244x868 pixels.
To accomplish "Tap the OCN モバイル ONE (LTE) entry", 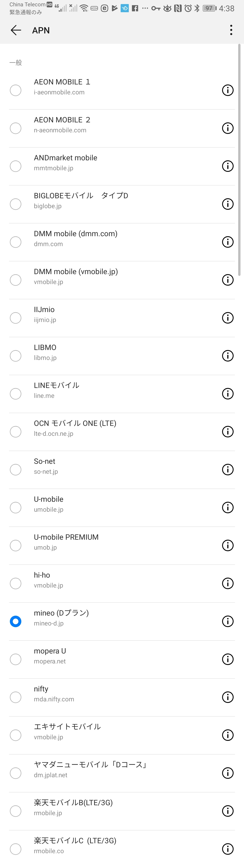I will click(101, 428).
